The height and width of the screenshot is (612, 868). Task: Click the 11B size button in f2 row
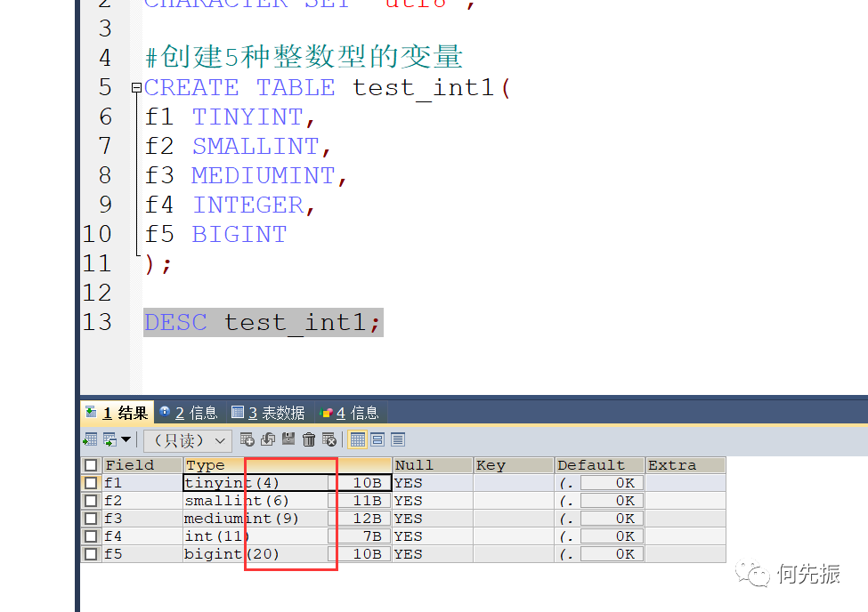pyautogui.click(x=360, y=501)
